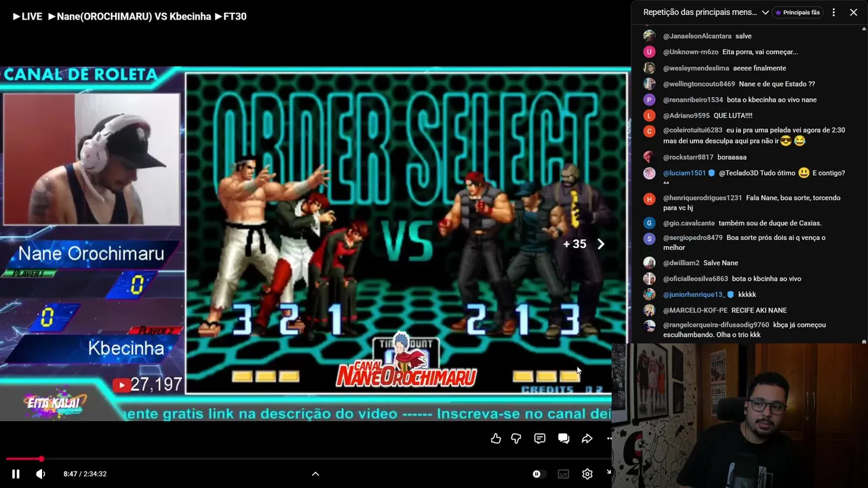This screenshot has width=868, height=488.
Task: Click the streamer webcam overlay in the video
Action: (92, 159)
